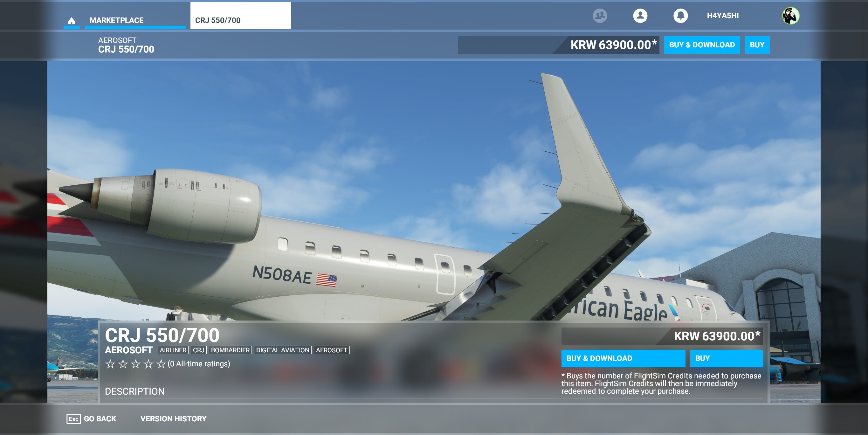Click the home icon in top bar
This screenshot has height=435, width=868.
tap(72, 21)
